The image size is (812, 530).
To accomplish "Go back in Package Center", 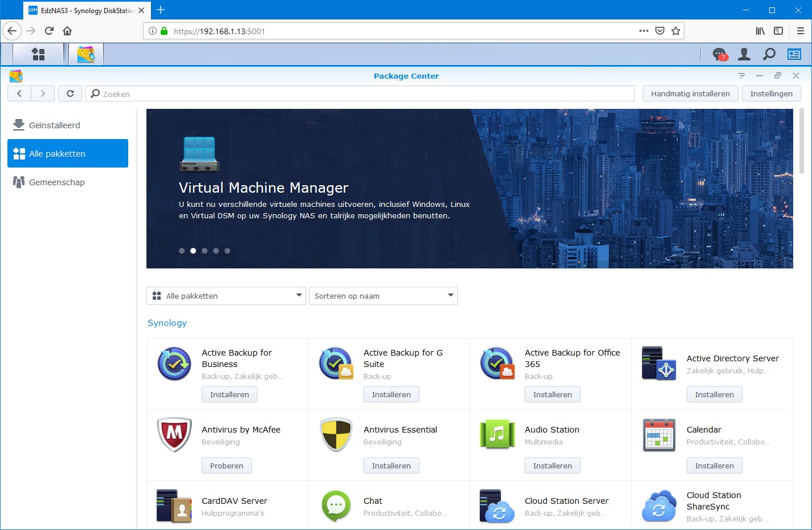I will pos(19,93).
